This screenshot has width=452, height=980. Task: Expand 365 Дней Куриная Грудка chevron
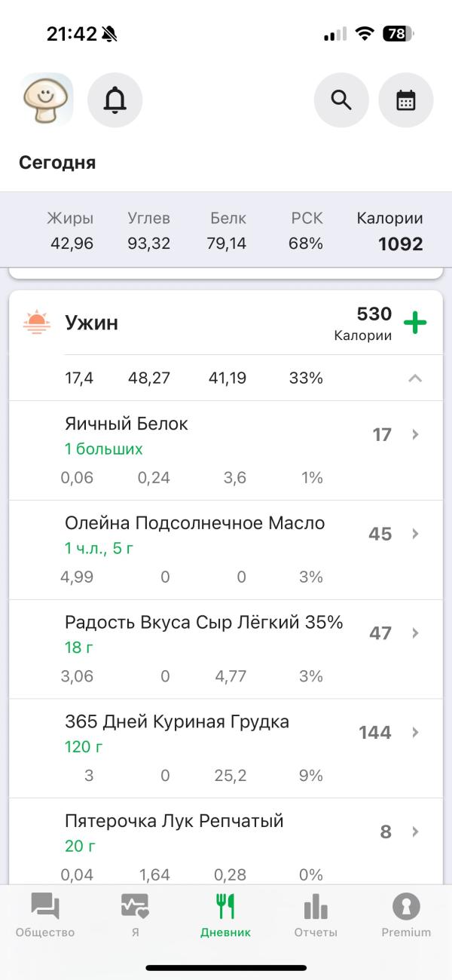click(x=415, y=732)
